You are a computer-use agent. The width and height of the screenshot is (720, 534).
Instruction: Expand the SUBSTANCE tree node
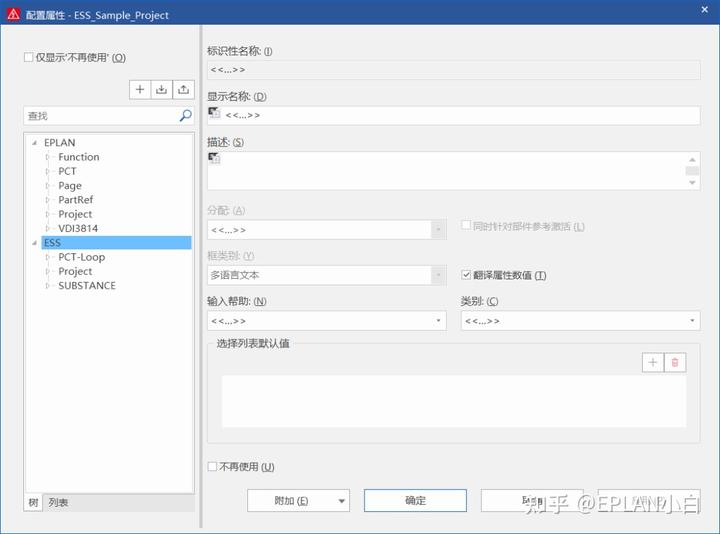[x=47, y=286]
